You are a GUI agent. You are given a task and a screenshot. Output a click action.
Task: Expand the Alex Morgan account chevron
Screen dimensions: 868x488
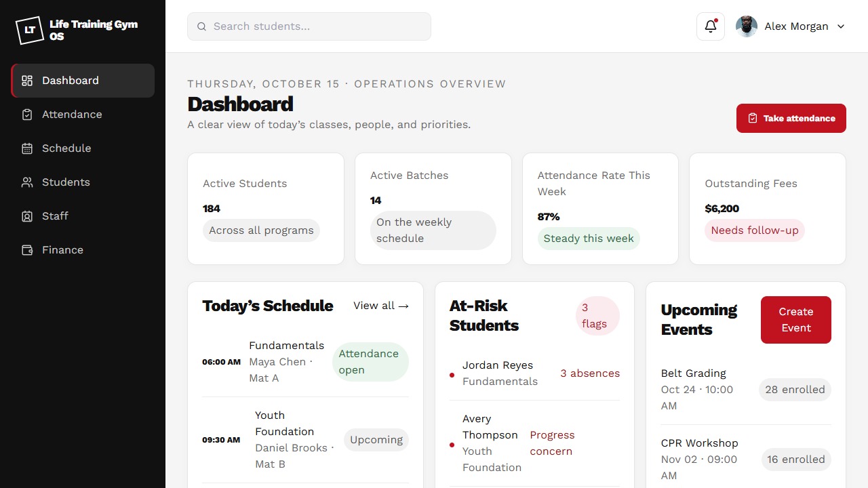click(841, 26)
